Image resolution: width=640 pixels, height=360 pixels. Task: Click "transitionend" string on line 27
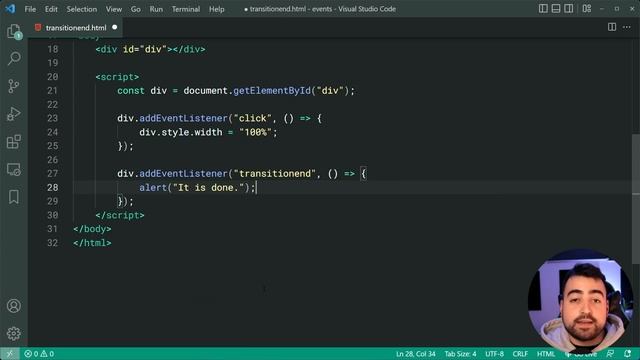(275, 173)
